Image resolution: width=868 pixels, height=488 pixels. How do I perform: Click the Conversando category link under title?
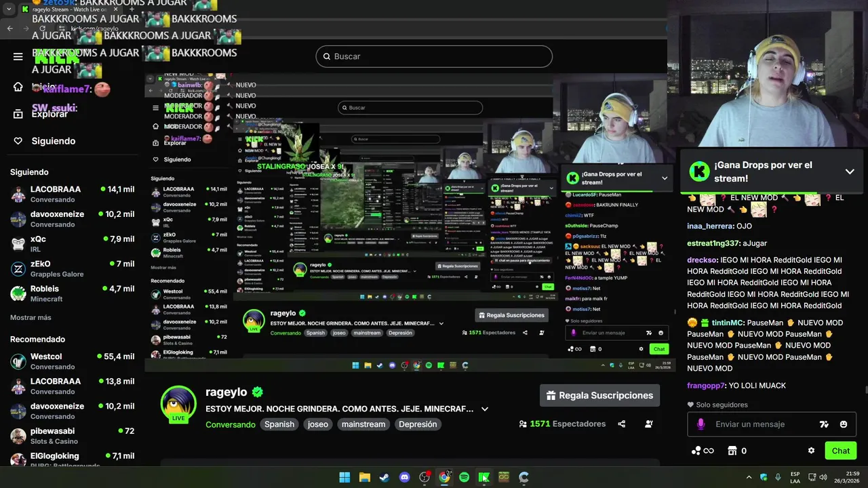(231, 424)
